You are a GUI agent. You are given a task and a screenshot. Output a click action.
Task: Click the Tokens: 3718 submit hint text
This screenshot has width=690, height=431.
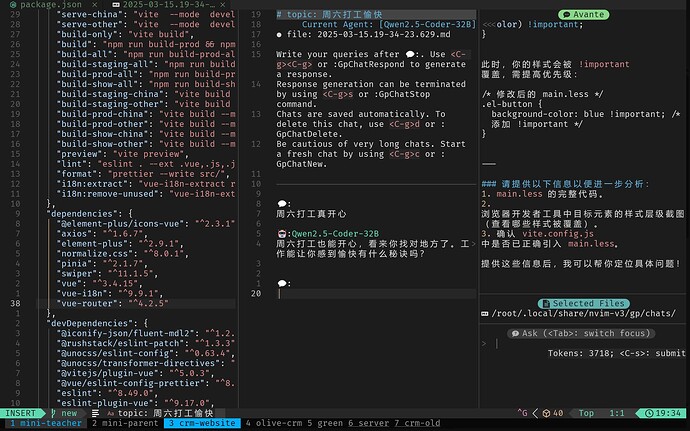point(617,353)
